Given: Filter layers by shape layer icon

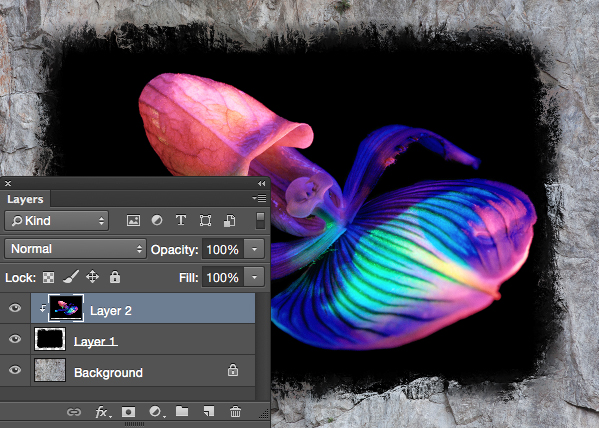Looking at the screenshot, I should click(205, 220).
